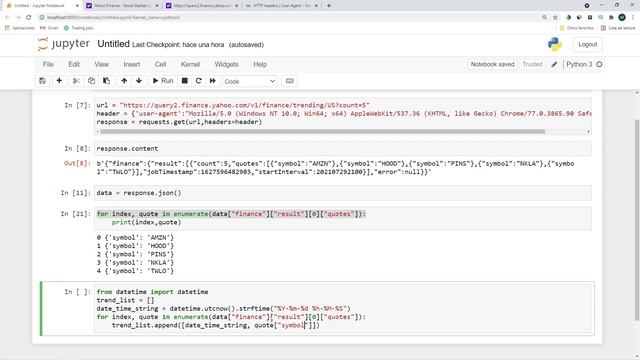Paste cells below icon in toolbar
This screenshot has width=640, height=360.
[107, 81]
